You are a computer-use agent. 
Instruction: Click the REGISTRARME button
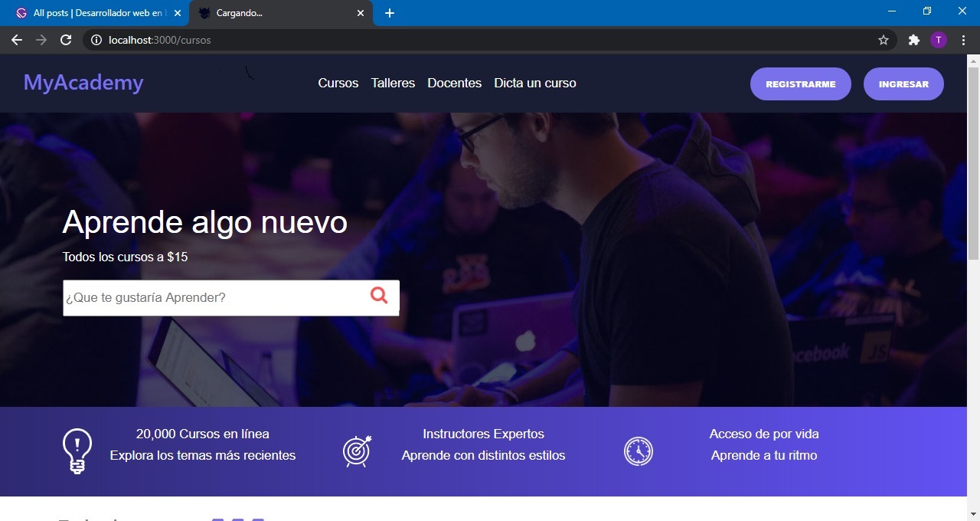pos(800,84)
